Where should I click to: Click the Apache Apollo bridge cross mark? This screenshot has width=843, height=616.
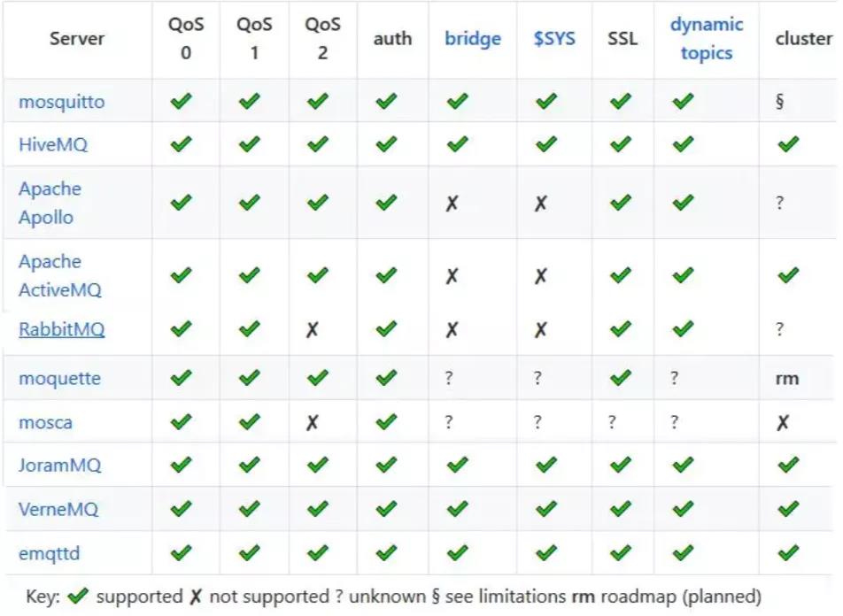(x=452, y=203)
